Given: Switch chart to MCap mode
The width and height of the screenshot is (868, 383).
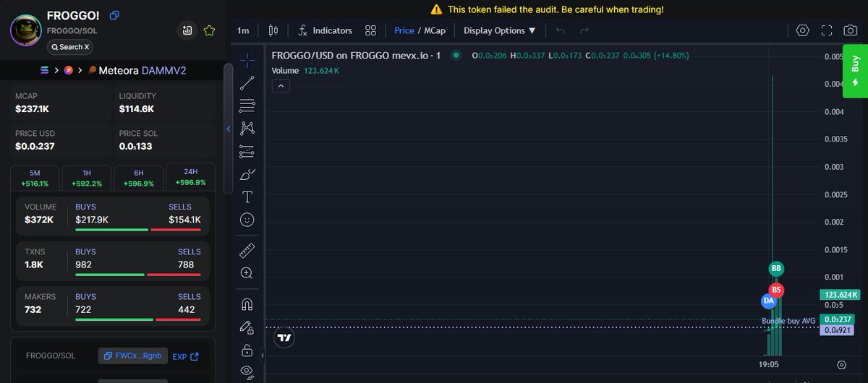Looking at the screenshot, I should pyautogui.click(x=434, y=30).
